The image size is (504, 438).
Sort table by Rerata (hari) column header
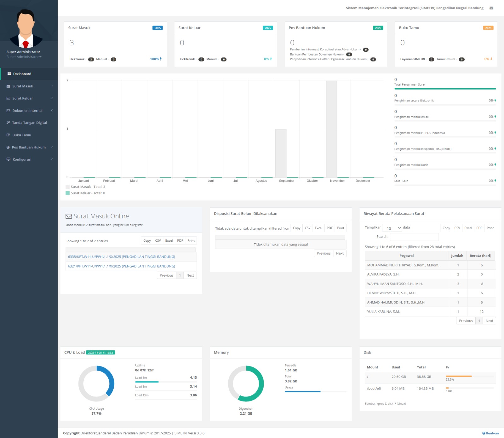click(480, 256)
